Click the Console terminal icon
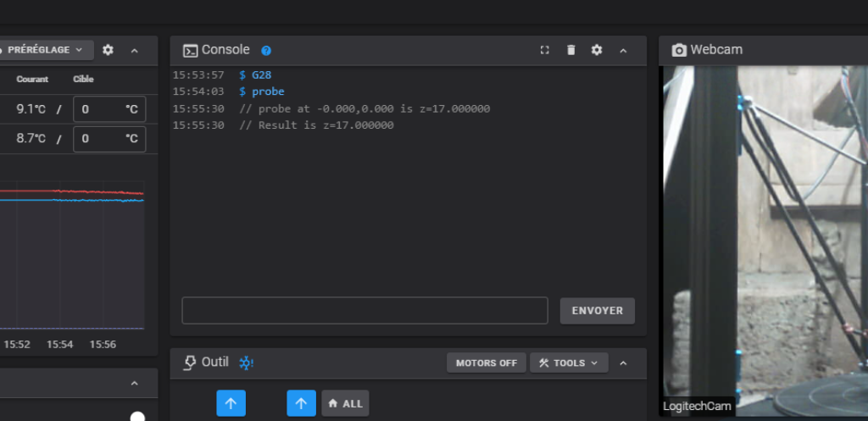 click(x=191, y=51)
